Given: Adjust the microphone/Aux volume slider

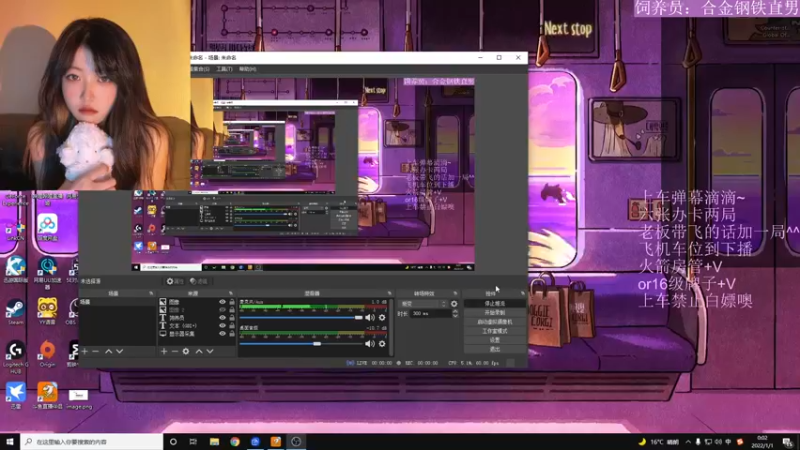Looking at the screenshot, I should pos(301,317).
